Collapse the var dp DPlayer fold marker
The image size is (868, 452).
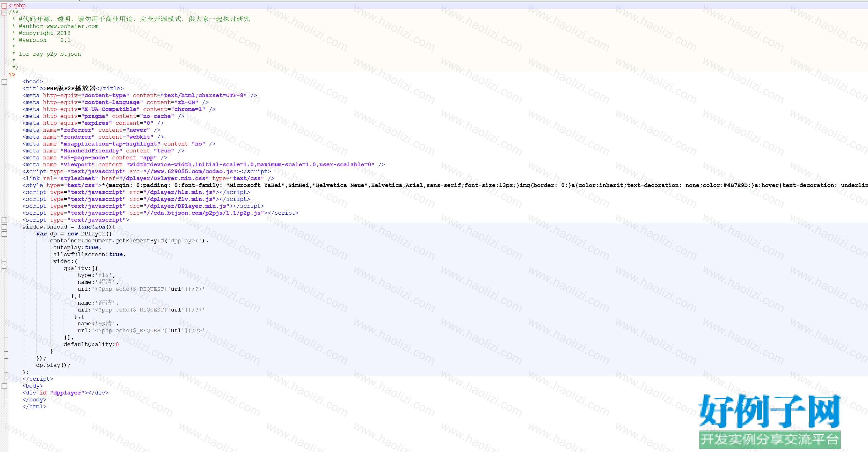point(4,234)
